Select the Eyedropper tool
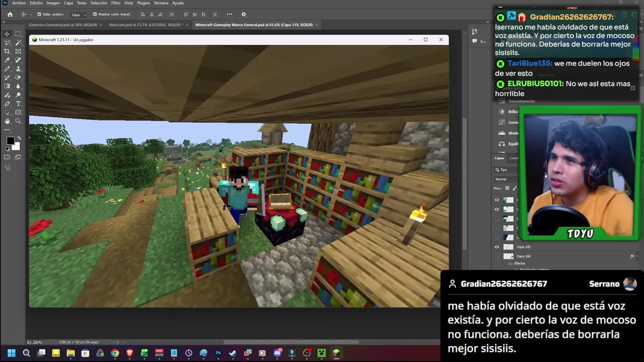The width and height of the screenshot is (644, 362). point(7,60)
